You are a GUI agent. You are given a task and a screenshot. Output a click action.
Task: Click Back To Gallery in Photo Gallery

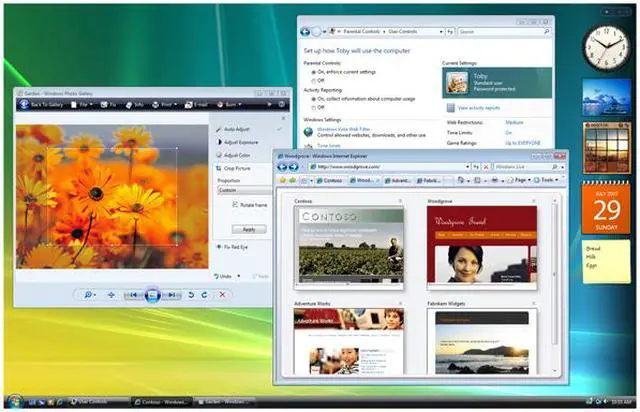pyautogui.click(x=47, y=103)
